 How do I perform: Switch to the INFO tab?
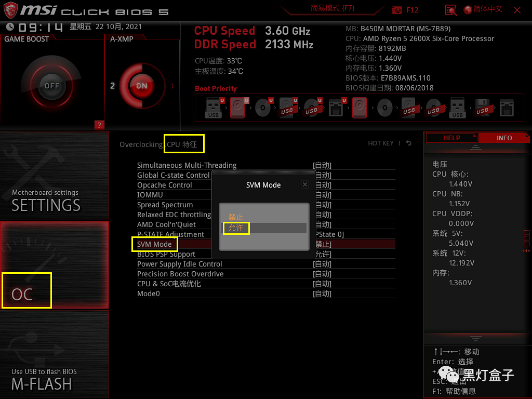pos(504,138)
